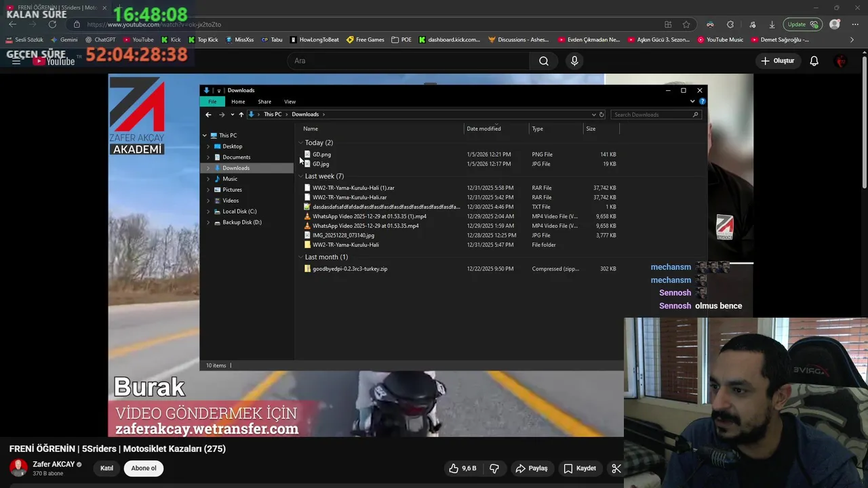Open the YouTube account avatar menu
This screenshot has width=868, height=488.
[x=842, y=61]
